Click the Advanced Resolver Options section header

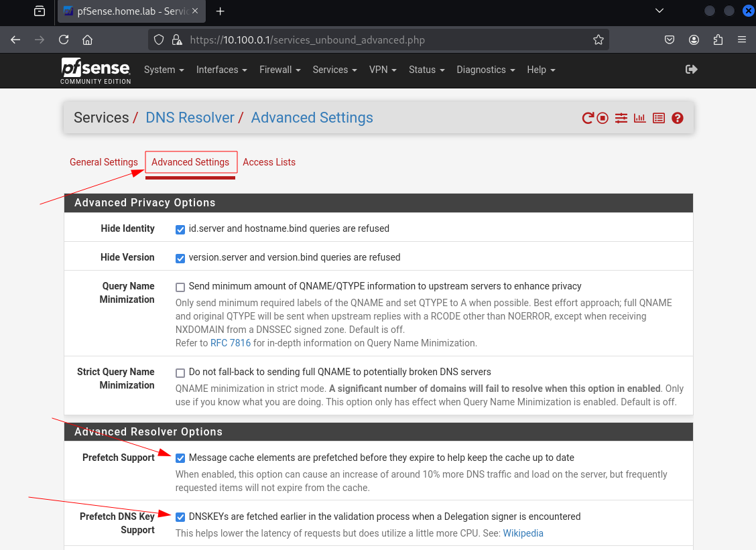379,432
